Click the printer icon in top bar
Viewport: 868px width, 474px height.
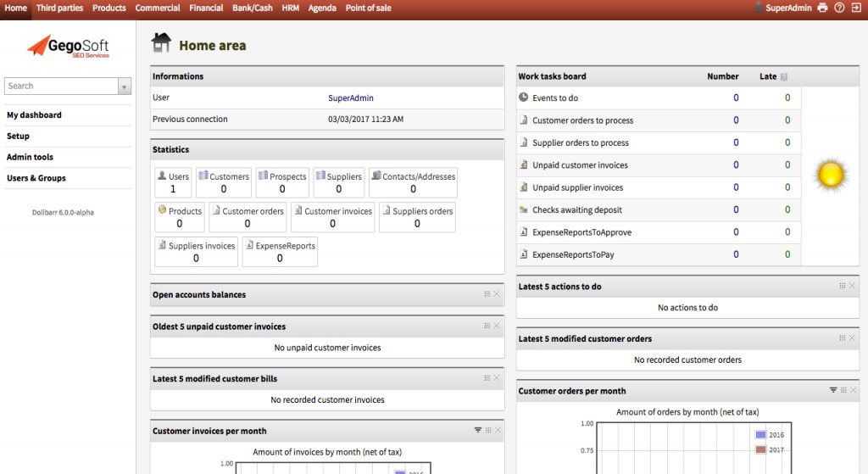coord(821,8)
